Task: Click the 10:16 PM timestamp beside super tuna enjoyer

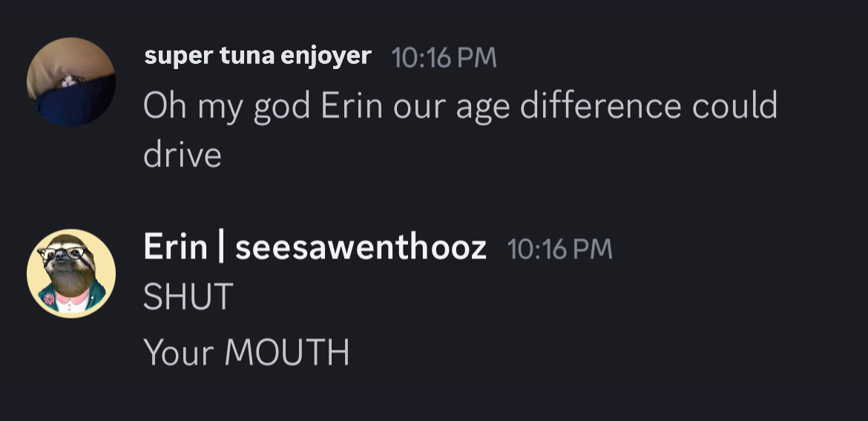Action: pos(444,57)
